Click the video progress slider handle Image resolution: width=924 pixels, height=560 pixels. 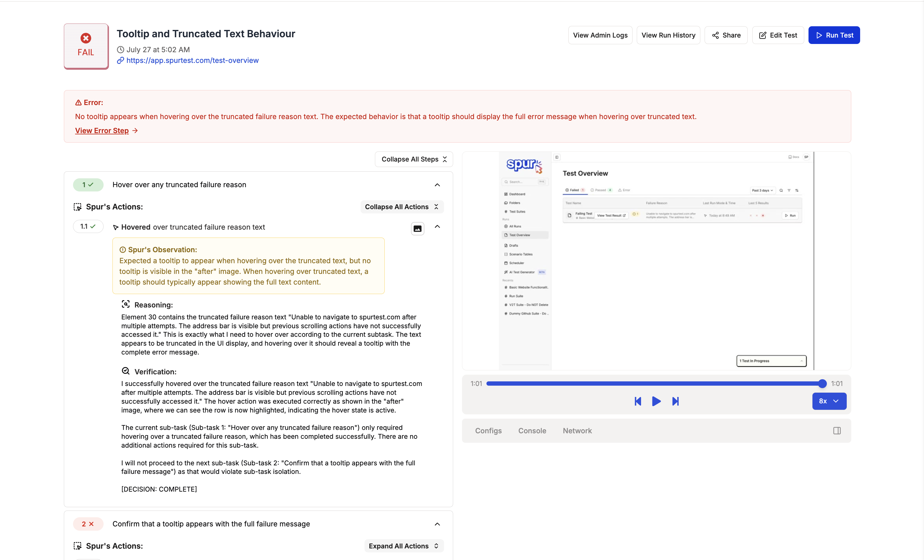pyautogui.click(x=822, y=384)
